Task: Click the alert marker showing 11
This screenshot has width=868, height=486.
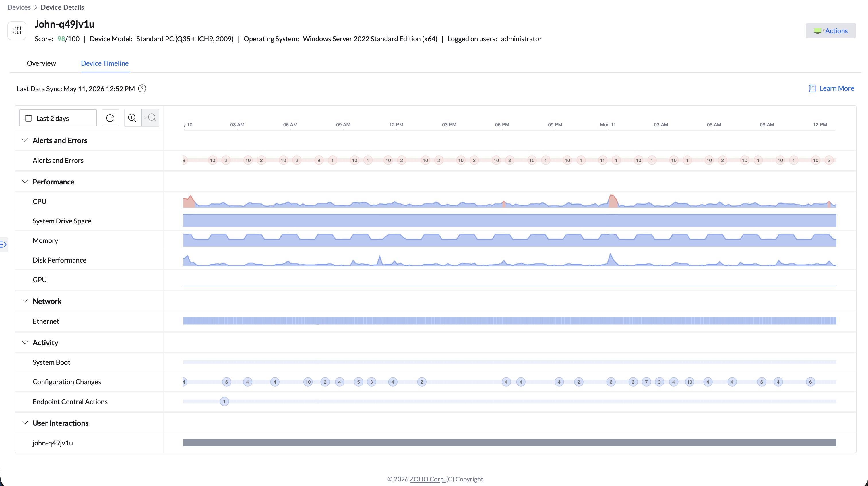Action: click(x=602, y=160)
